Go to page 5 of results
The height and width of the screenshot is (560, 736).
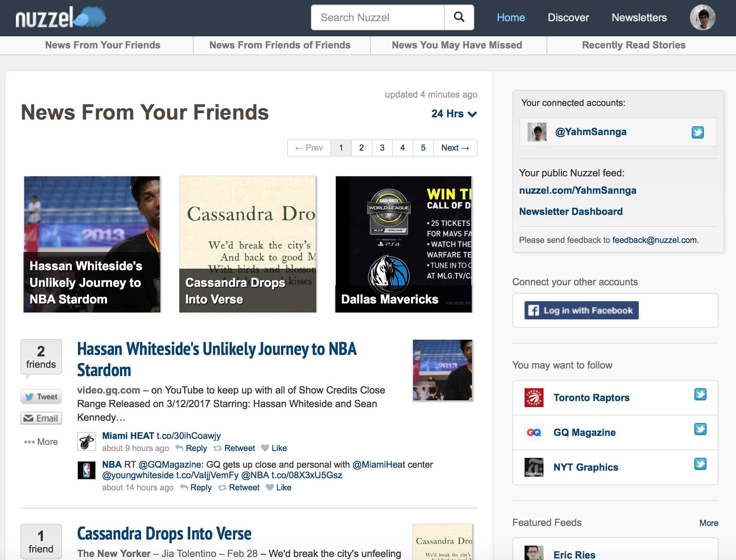(423, 148)
